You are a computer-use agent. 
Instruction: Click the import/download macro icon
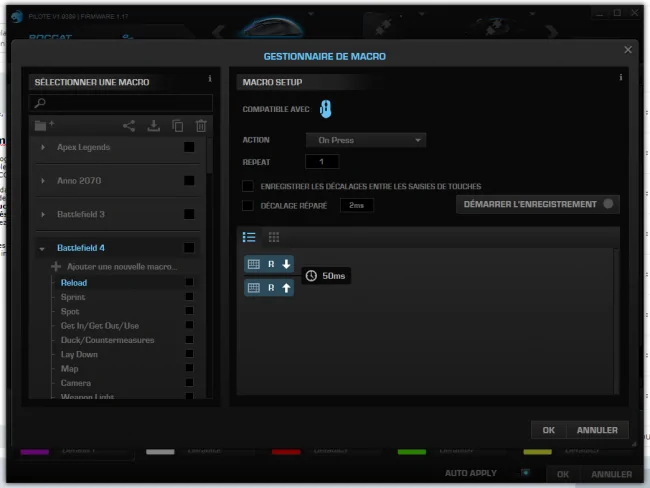pyautogui.click(x=154, y=126)
